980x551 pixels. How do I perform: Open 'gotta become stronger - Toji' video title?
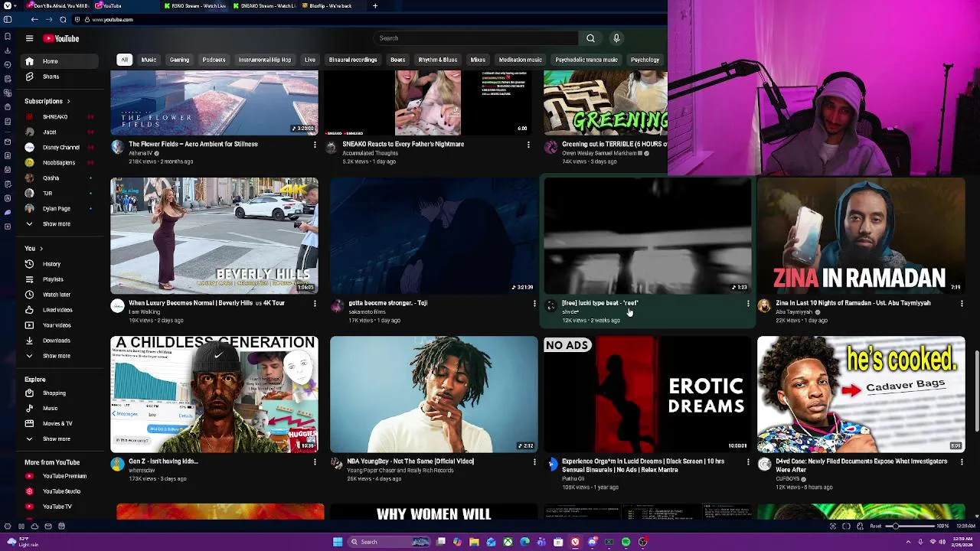[x=387, y=303]
